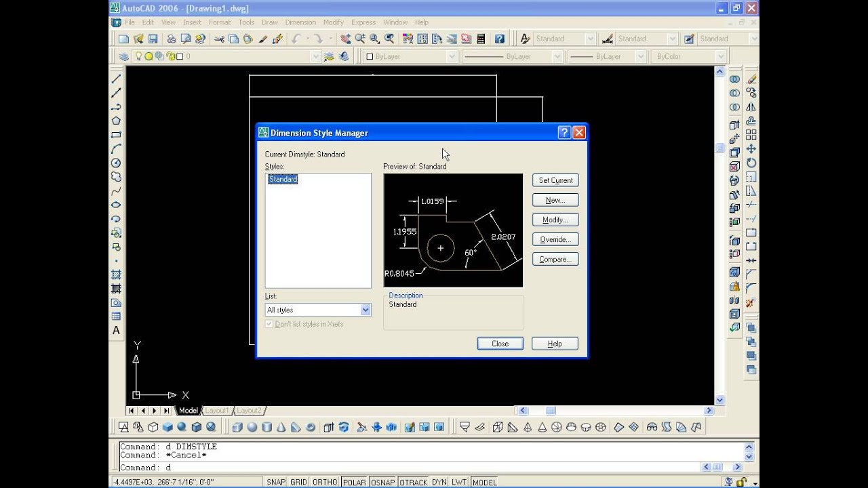Open the Dimension menu
868x488 pixels.
pyautogui.click(x=300, y=22)
